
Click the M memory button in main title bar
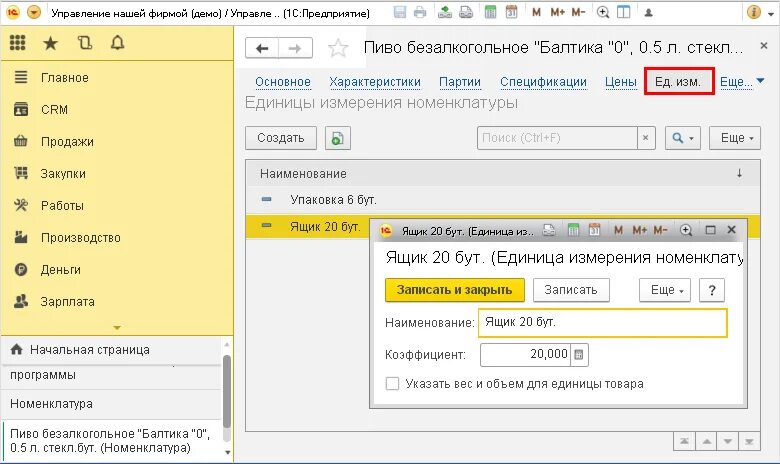tap(536, 12)
